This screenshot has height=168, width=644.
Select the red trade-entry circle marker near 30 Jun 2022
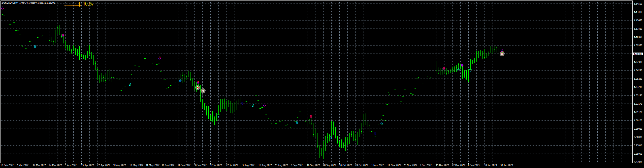tap(198, 87)
